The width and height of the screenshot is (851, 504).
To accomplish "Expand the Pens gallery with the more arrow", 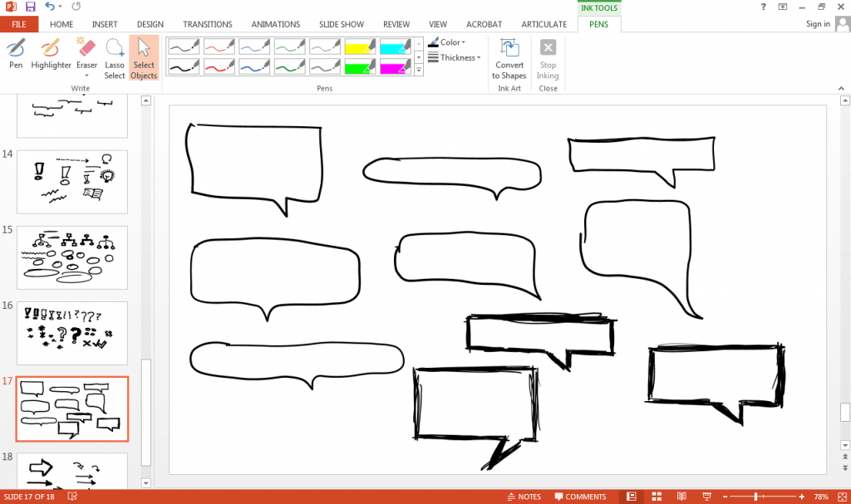I will 418,71.
